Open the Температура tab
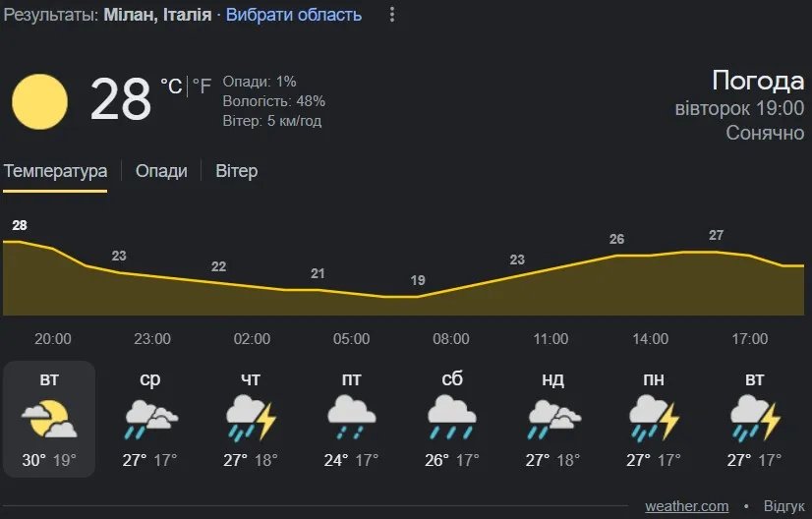Image resolution: width=812 pixels, height=519 pixels. point(55,171)
